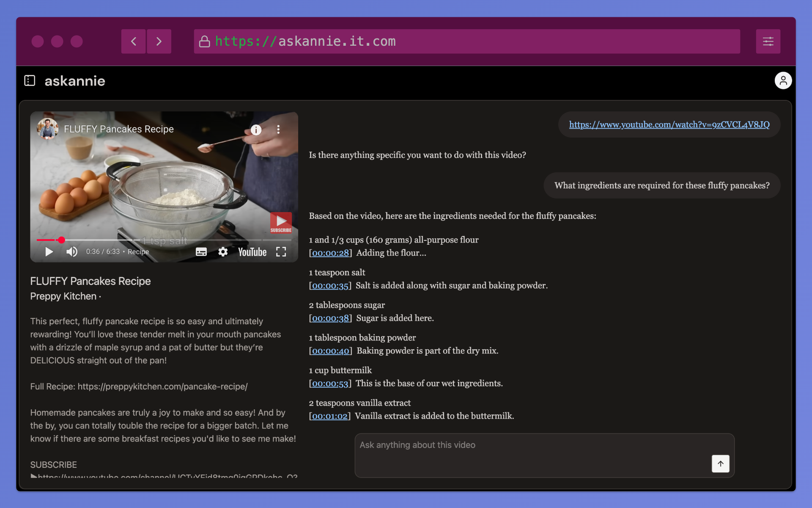
Task: Open video on YouTube logo
Action: [x=252, y=252]
